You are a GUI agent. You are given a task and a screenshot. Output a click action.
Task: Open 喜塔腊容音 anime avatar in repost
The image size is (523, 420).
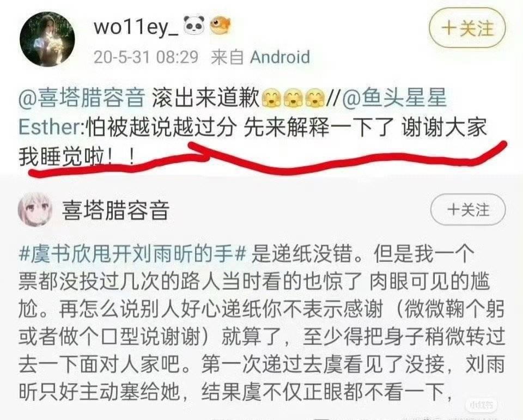(35, 210)
